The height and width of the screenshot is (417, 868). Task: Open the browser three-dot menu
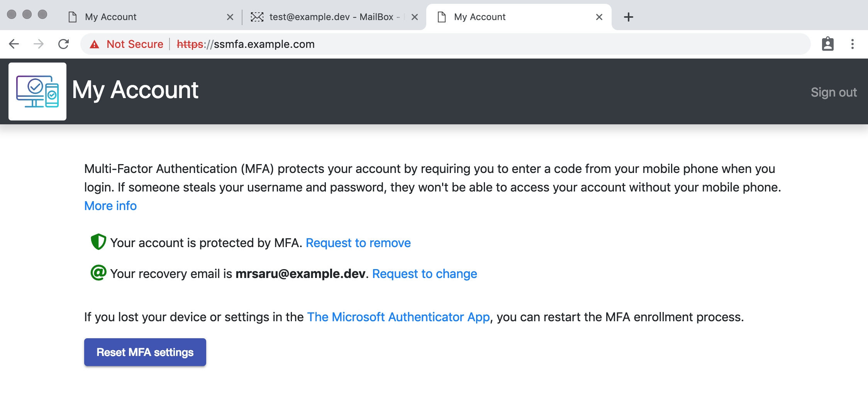tap(853, 44)
